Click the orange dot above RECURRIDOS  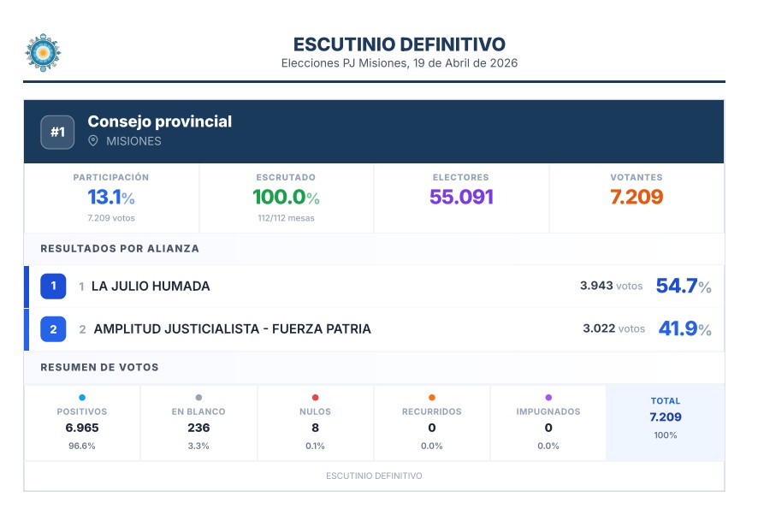click(x=431, y=397)
